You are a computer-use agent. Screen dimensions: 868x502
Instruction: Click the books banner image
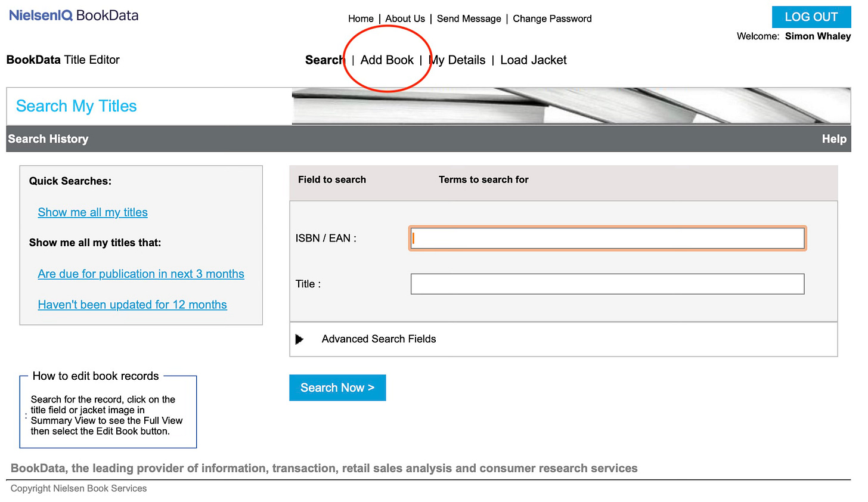(571, 107)
